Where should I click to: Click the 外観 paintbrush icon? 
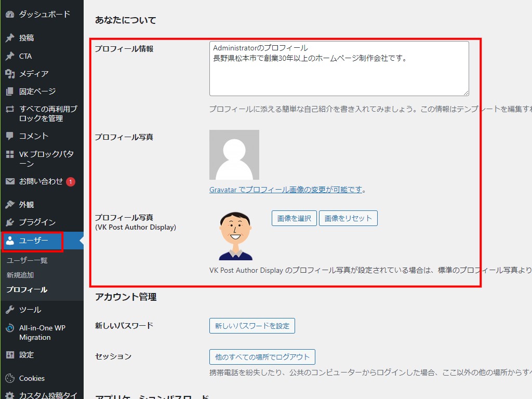(10, 205)
